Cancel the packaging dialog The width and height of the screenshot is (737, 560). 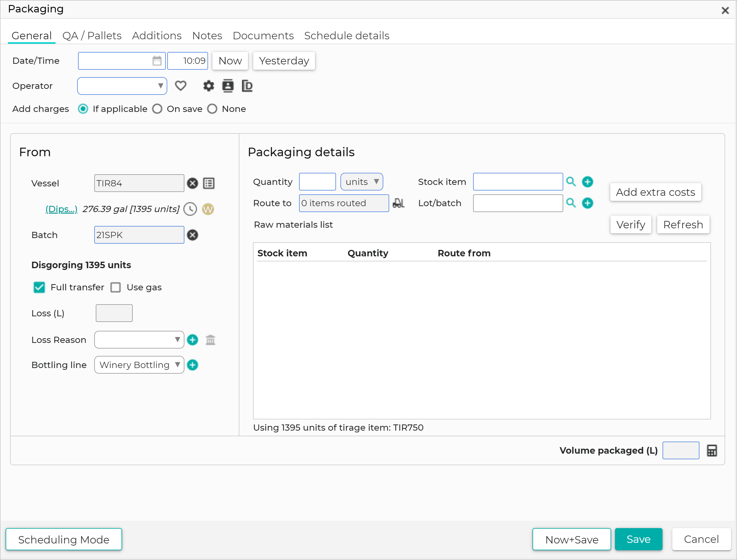coord(701,539)
